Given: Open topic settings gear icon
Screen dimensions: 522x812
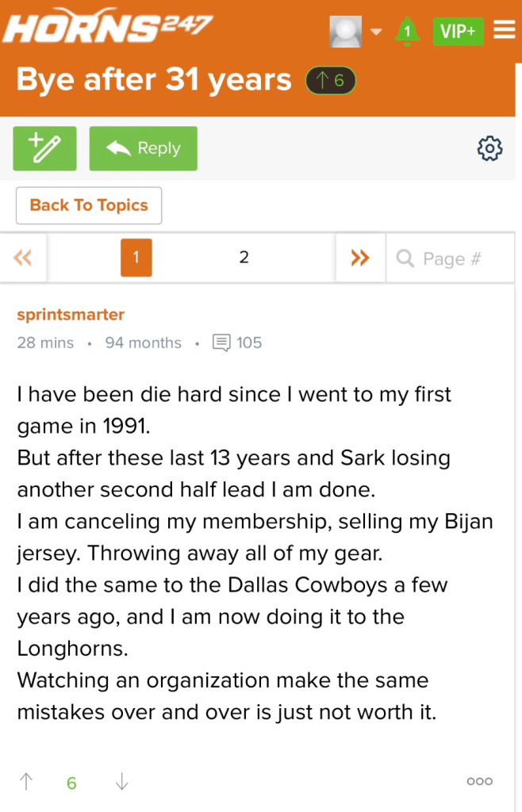Looking at the screenshot, I should [x=489, y=148].
